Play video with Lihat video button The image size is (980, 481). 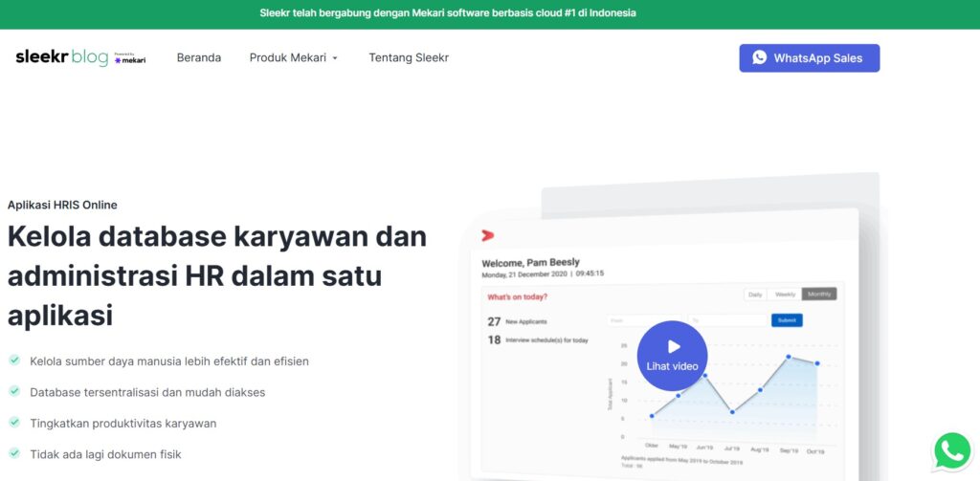672,356
